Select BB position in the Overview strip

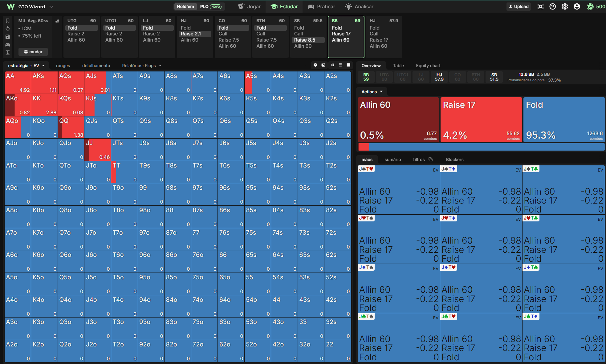366,77
